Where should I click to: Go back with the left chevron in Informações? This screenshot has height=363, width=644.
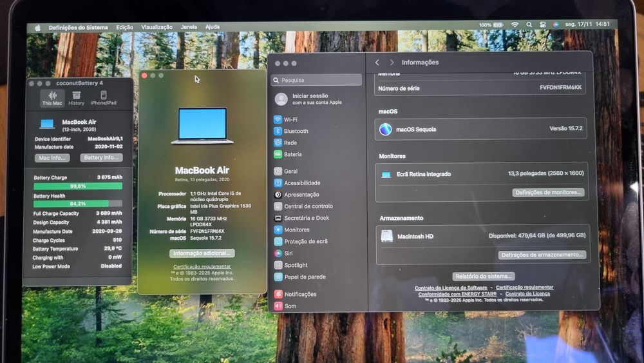click(x=377, y=62)
